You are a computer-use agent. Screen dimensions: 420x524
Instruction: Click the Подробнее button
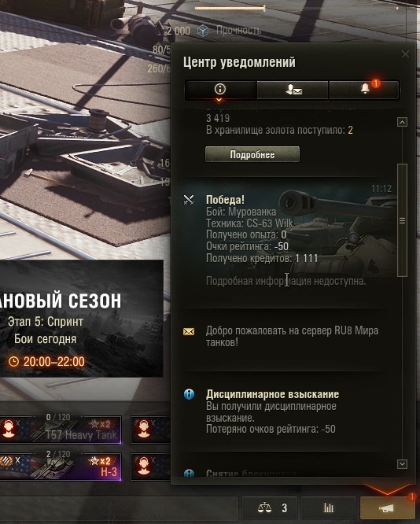(252, 154)
